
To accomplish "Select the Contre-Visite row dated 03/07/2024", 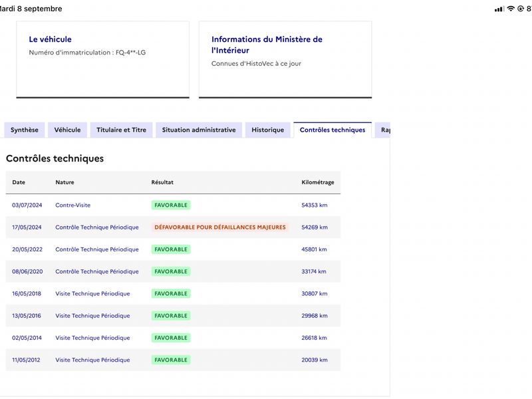I will point(173,205).
